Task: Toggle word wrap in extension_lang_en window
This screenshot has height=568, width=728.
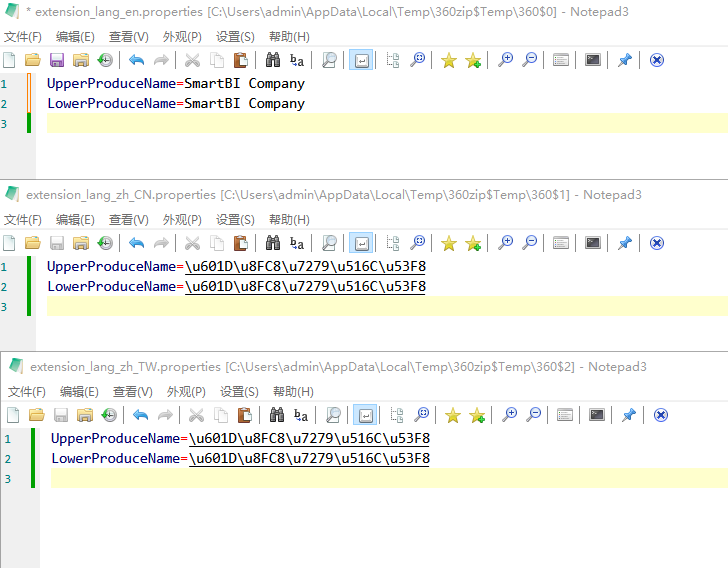Action: (361, 60)
